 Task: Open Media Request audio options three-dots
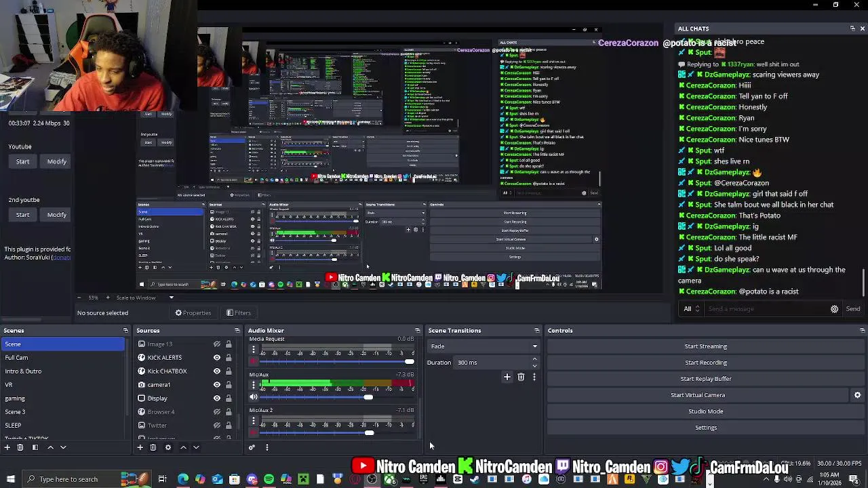click(254, 350)
